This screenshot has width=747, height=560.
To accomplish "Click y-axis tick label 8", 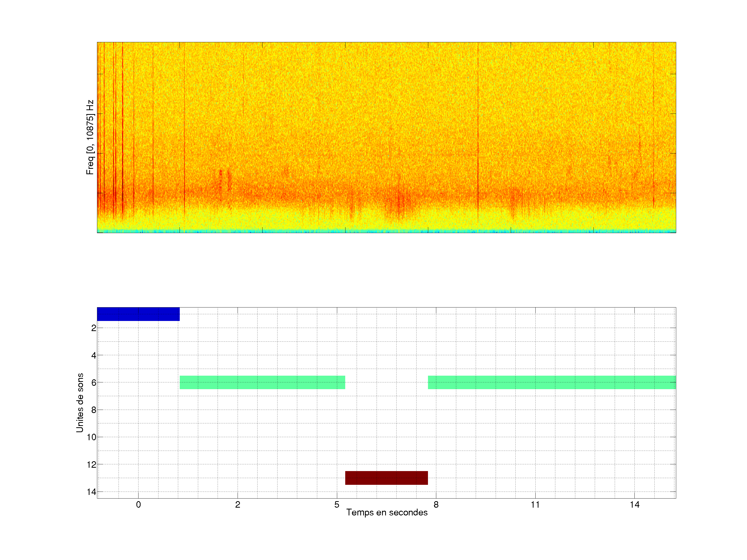I will 94,410.
